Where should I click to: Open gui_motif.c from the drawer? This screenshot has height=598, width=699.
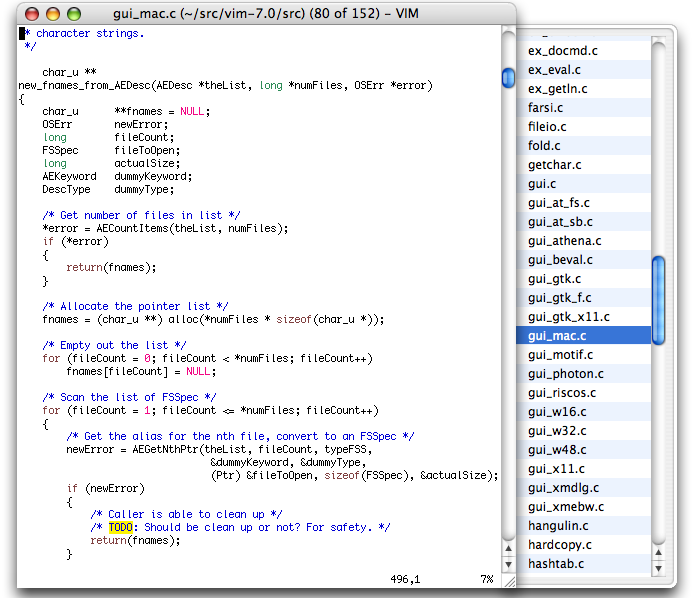point(583,355)
